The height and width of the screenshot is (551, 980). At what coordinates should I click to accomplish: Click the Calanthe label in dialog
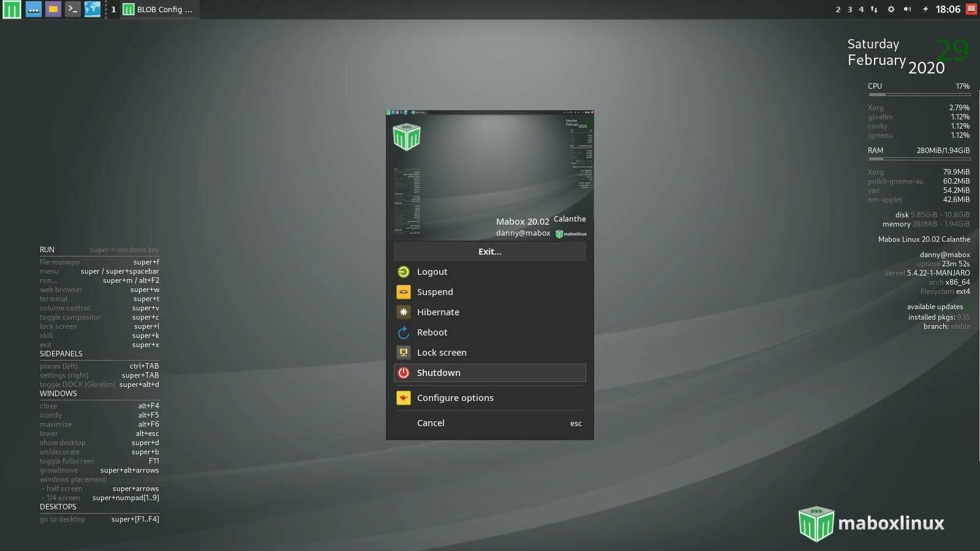point(570,219)
